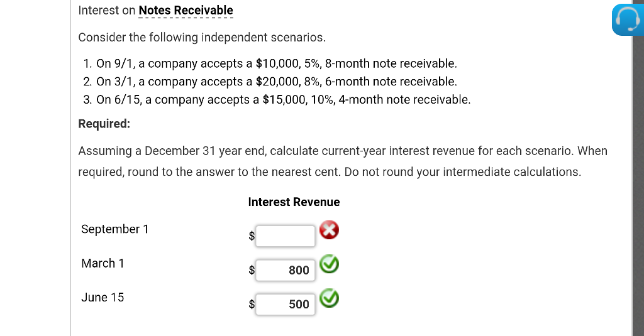Click the green check beside June 15
Viewport: 644px width, 336px height.
coord(328,298)
